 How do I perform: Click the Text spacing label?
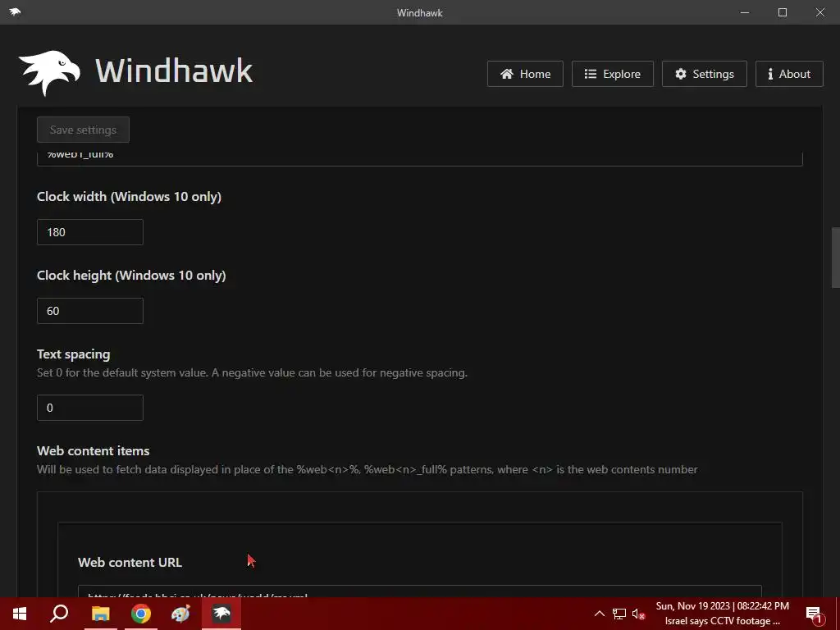(x=73, y=354)
